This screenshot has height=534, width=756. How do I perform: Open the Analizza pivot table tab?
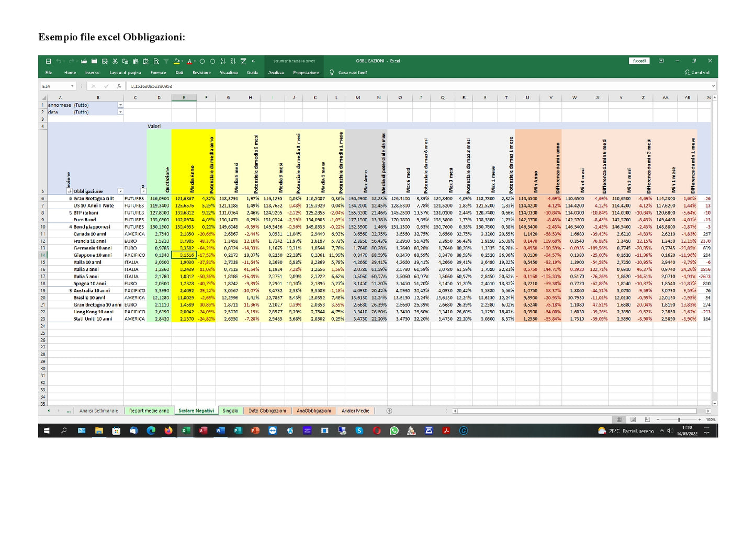point(276,73)
